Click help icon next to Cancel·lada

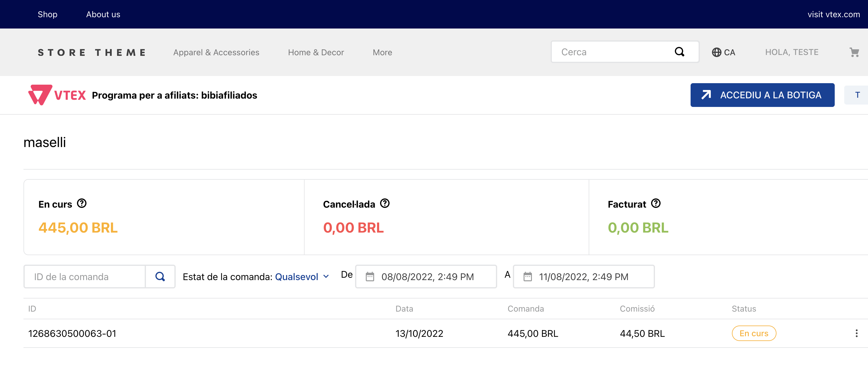tap(385, 203)
